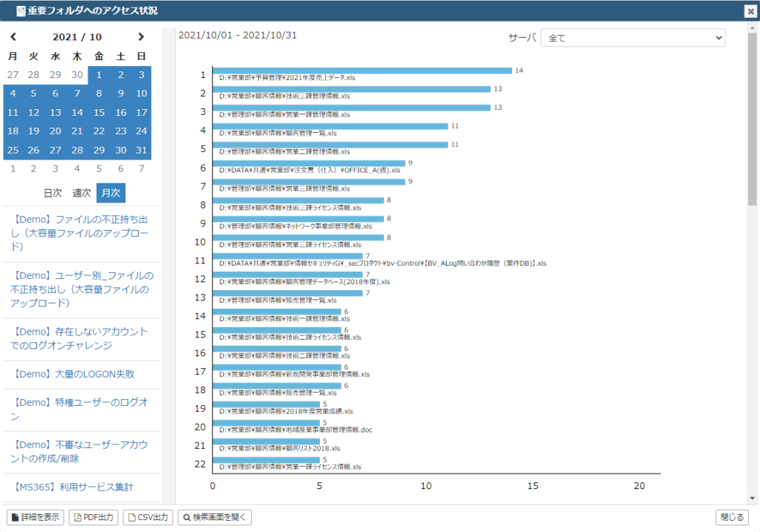Close the window with X icon
The width and height of the screenshot is (760, 532).
point(751,11)
